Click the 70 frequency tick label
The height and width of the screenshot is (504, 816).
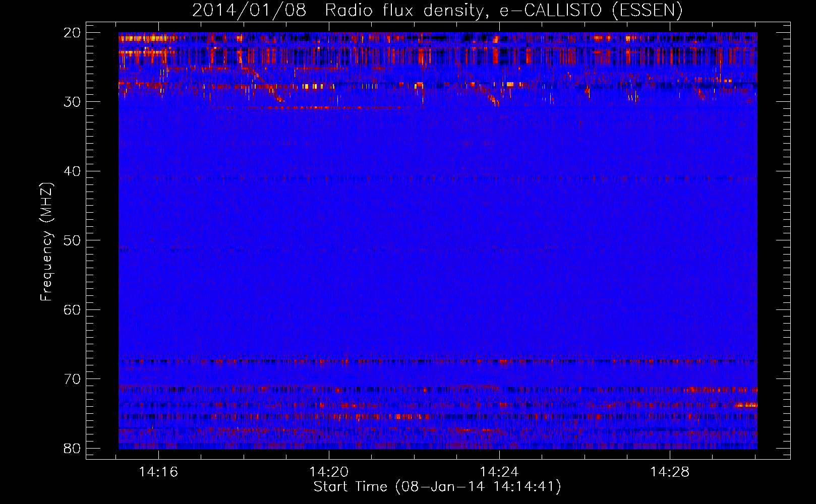pyautogui.click(x=72, y=379)
